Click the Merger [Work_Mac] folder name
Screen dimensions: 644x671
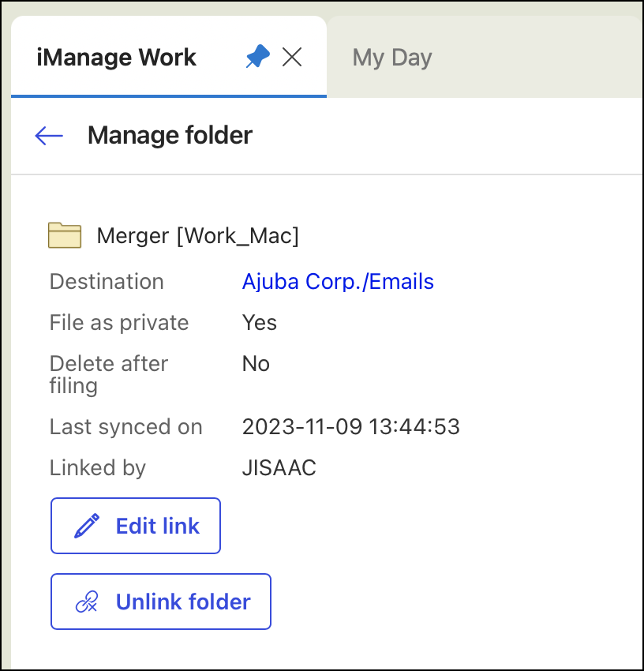(197, 236)
